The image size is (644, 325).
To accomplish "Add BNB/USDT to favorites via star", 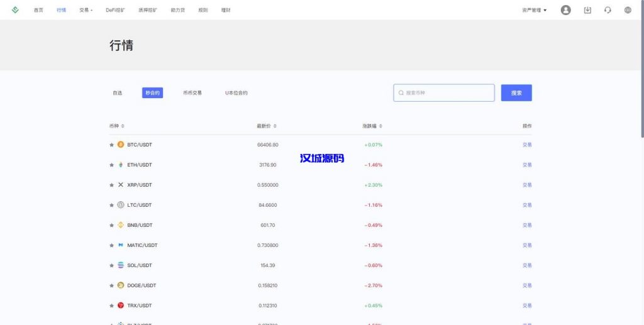I will click(111, 225).
